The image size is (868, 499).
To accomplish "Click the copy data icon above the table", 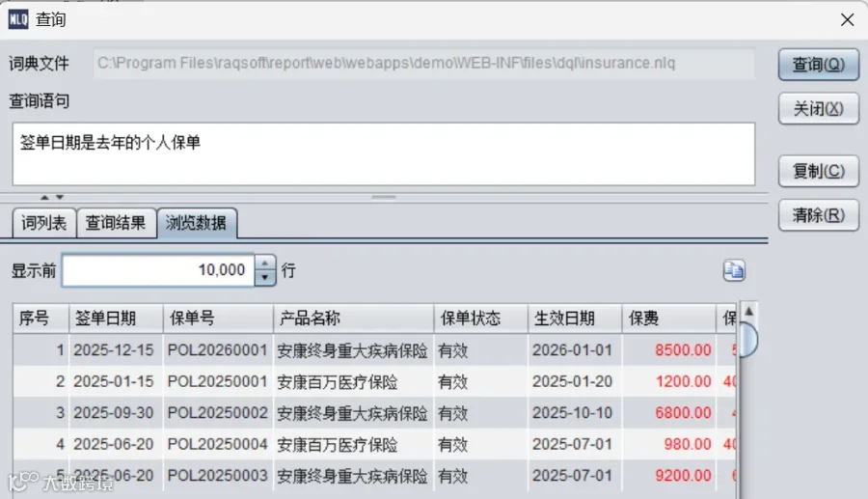I will (734, 270).
